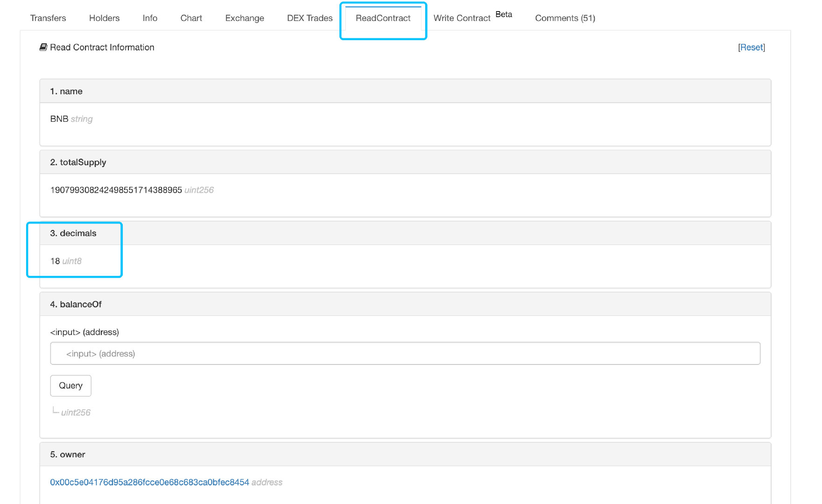Click the Beta label next to Write Contract
The height and width of the screenshot is (504, 822).
pos(504,14)
